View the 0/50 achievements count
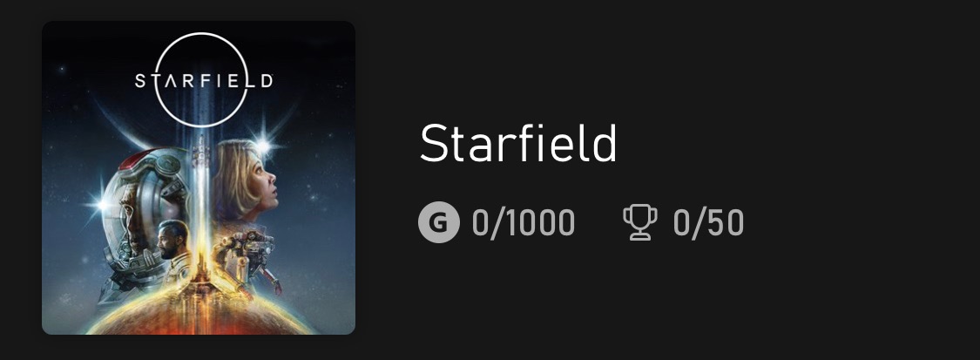 pyautogui.click(x=708, y=222)
